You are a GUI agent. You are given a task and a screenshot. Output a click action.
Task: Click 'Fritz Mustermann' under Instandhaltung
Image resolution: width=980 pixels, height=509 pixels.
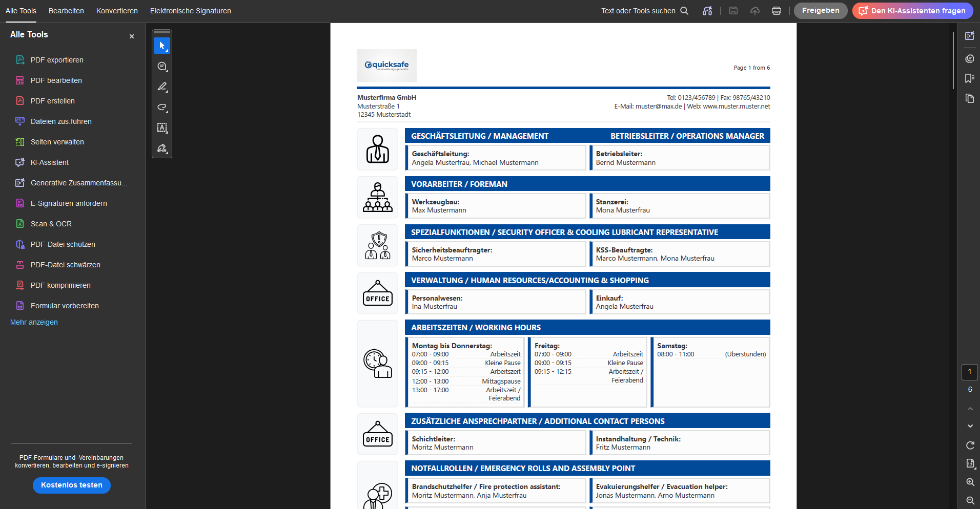[x=623, y=448]
